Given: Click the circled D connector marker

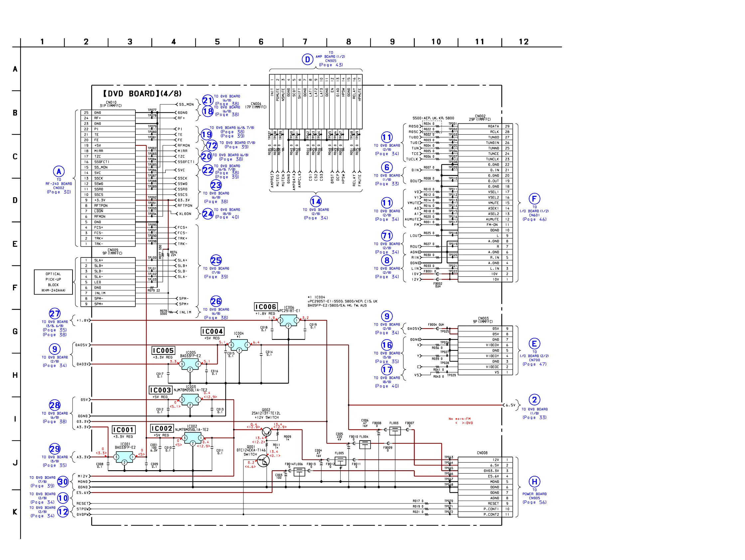Looking at the screenshot, I should pyautogui.click(x=307, y=60).
